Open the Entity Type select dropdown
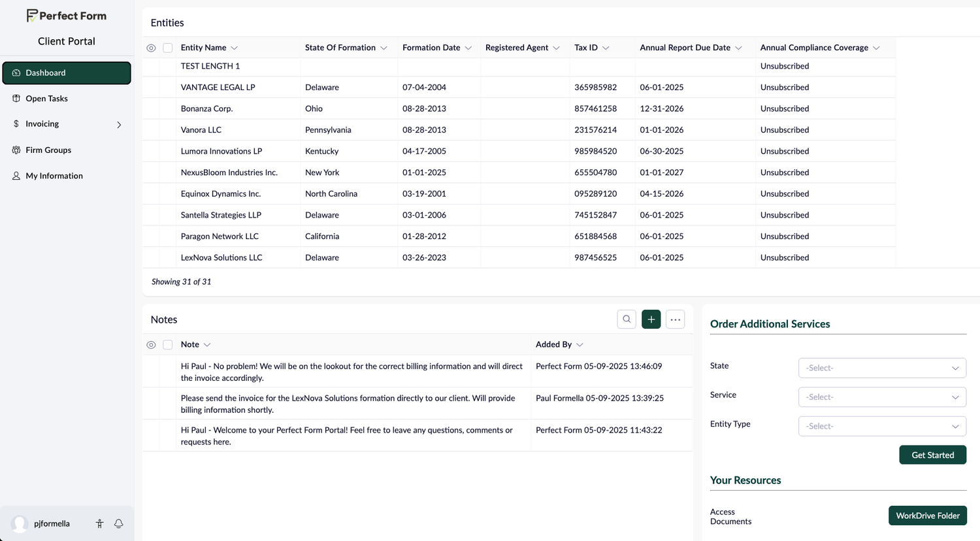 click(x=882, y=426)
